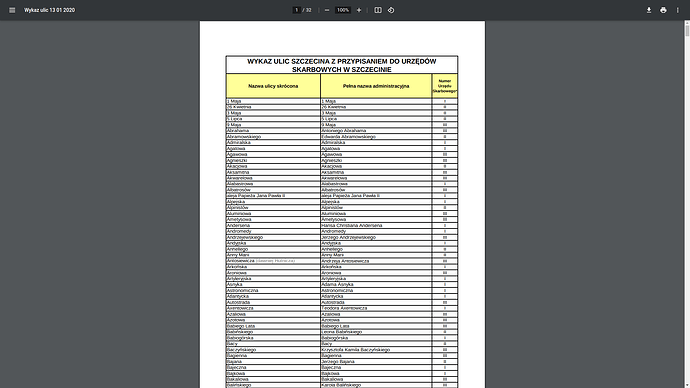Click the 'Pełna nazwa administracyjna' column header

click(x=376, y=86)
